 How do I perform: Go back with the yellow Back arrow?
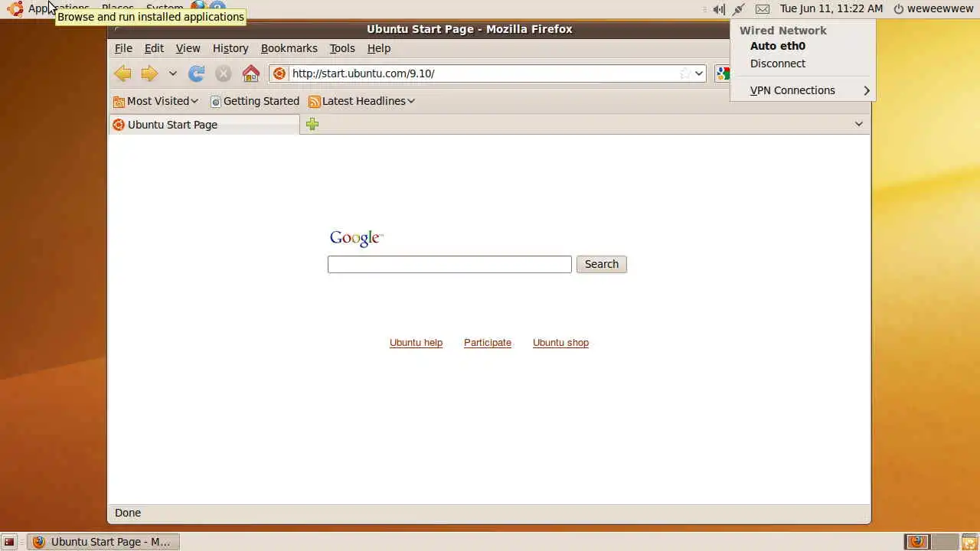click(122, 73)
